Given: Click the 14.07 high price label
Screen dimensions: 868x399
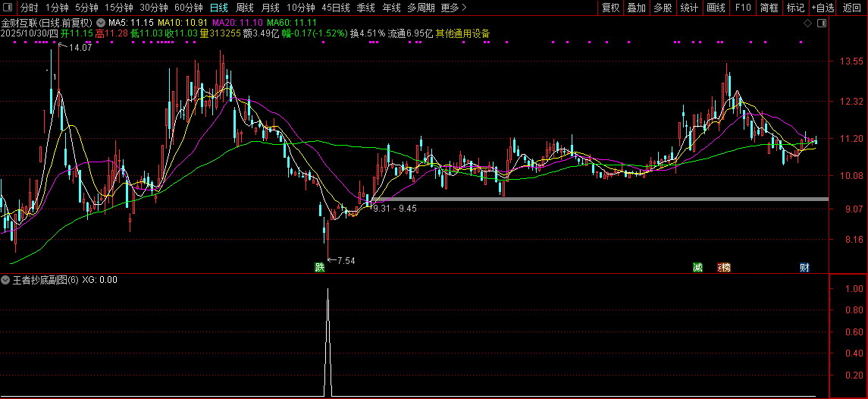Looking at the screenshot, I should pos(80,48).
